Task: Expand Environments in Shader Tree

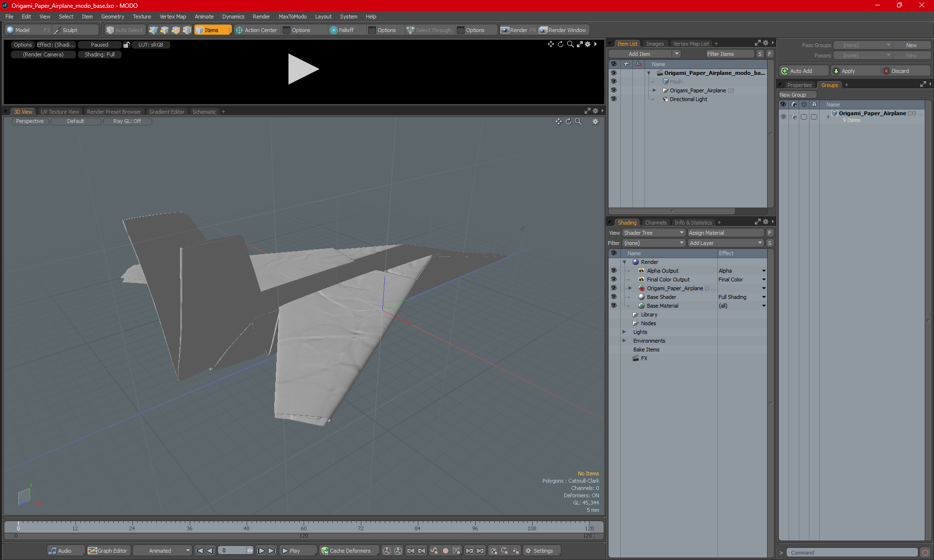Action: coord(625,341)
